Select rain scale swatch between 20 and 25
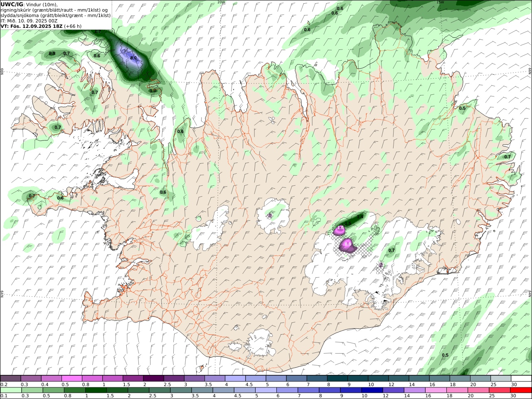 [478, 390]
